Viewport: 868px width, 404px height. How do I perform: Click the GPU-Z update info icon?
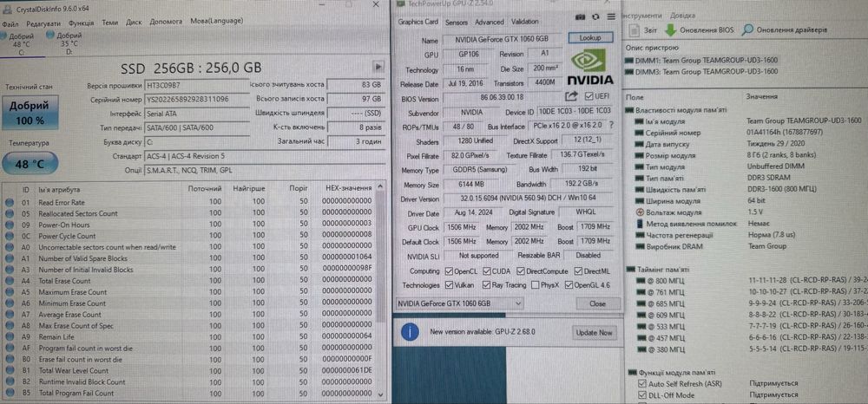409,332
